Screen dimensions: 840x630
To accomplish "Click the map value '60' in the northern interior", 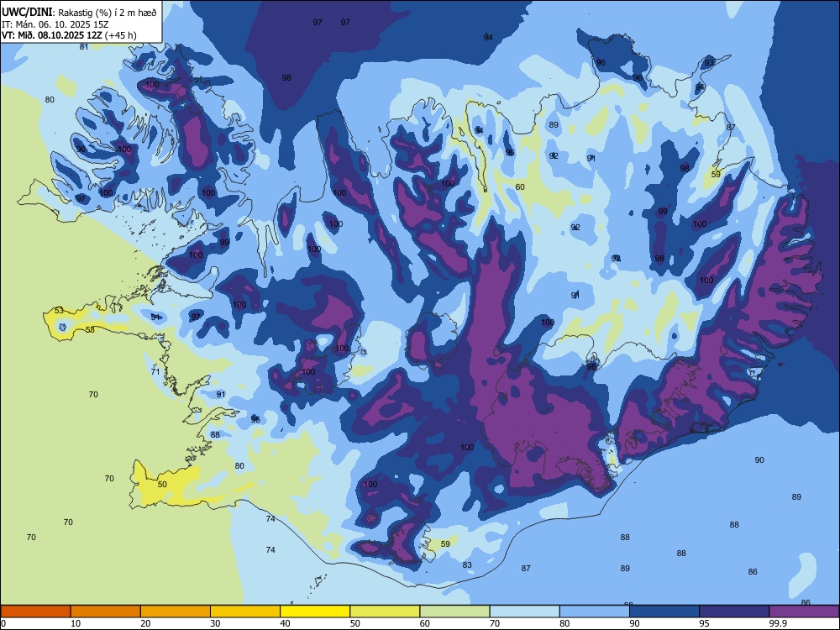I will coord(520,187).
